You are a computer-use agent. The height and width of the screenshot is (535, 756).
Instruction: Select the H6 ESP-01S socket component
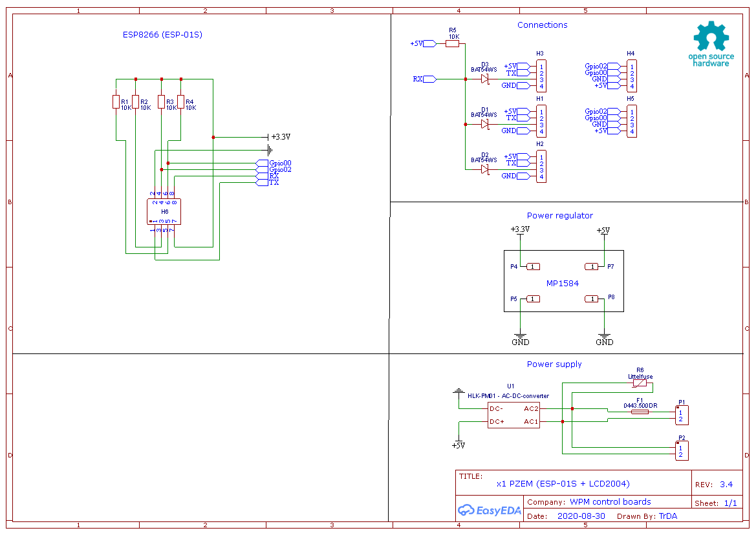(164, 211)
